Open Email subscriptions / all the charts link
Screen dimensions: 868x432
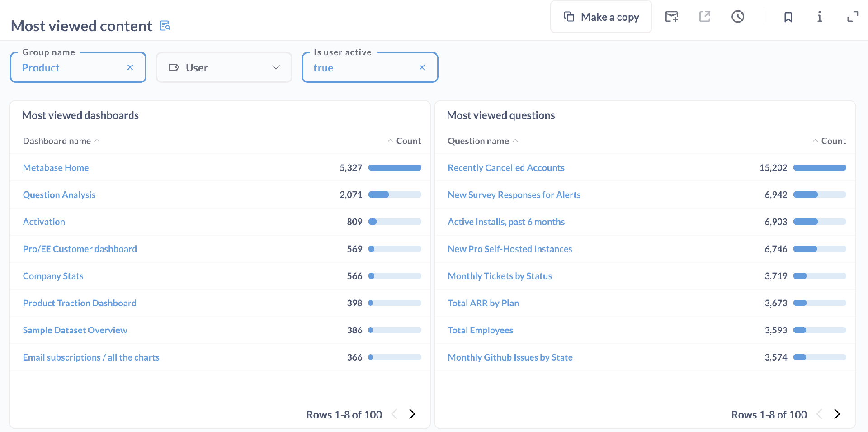(x=91, y=357)
